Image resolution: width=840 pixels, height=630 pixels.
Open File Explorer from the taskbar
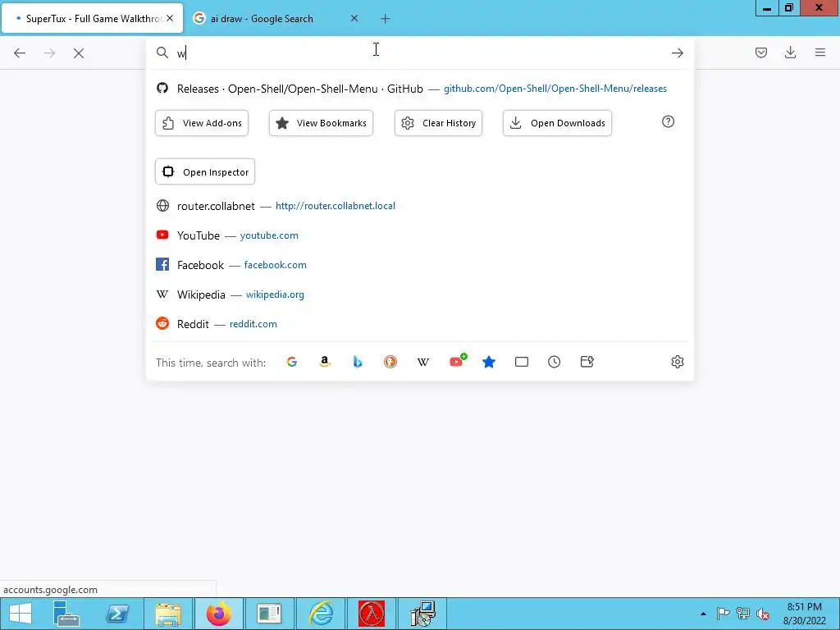click(x=167, y=614)
